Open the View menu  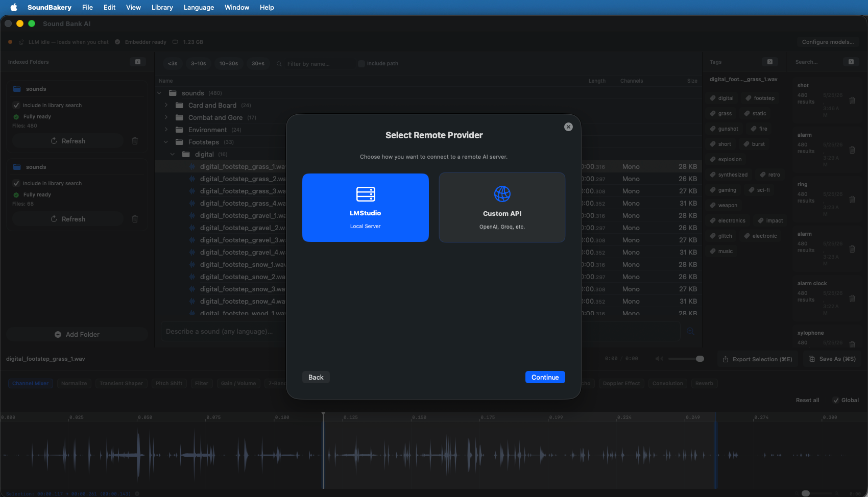pos(133,7)
